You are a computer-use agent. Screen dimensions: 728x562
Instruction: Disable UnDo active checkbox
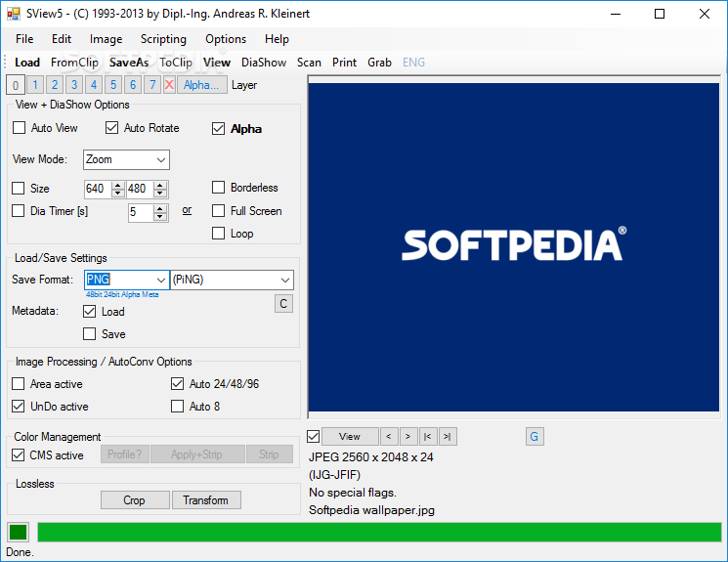point(19,407)
